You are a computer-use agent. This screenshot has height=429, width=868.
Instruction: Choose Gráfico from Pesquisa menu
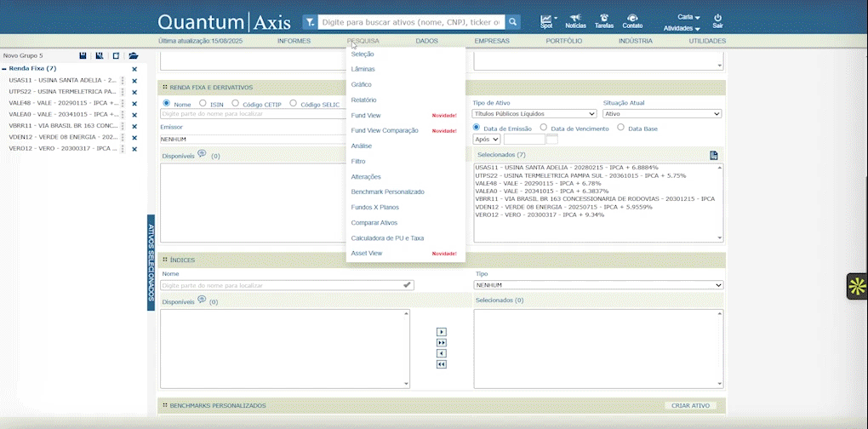tap(361, 84)
